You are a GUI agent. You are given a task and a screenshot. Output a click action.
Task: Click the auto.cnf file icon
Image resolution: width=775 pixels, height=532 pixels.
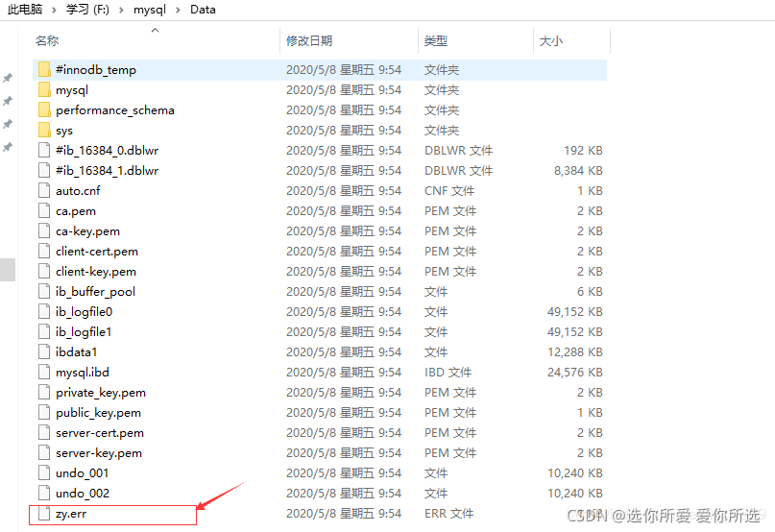tap(44, 191)
